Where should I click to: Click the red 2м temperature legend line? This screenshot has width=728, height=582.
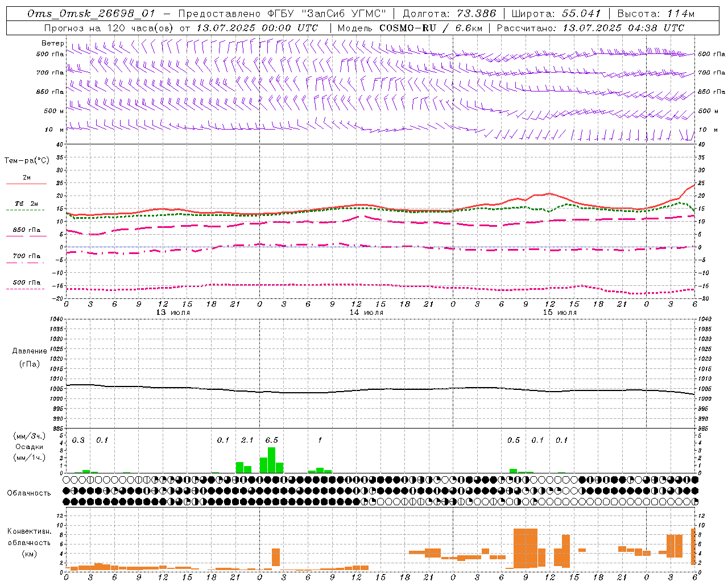pos(26,184)
